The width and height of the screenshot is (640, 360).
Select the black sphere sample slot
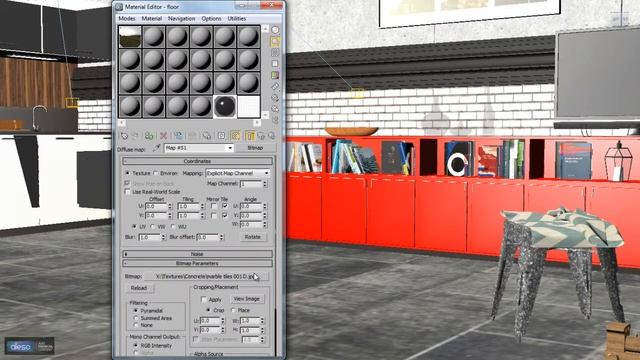tap(225, 106)
